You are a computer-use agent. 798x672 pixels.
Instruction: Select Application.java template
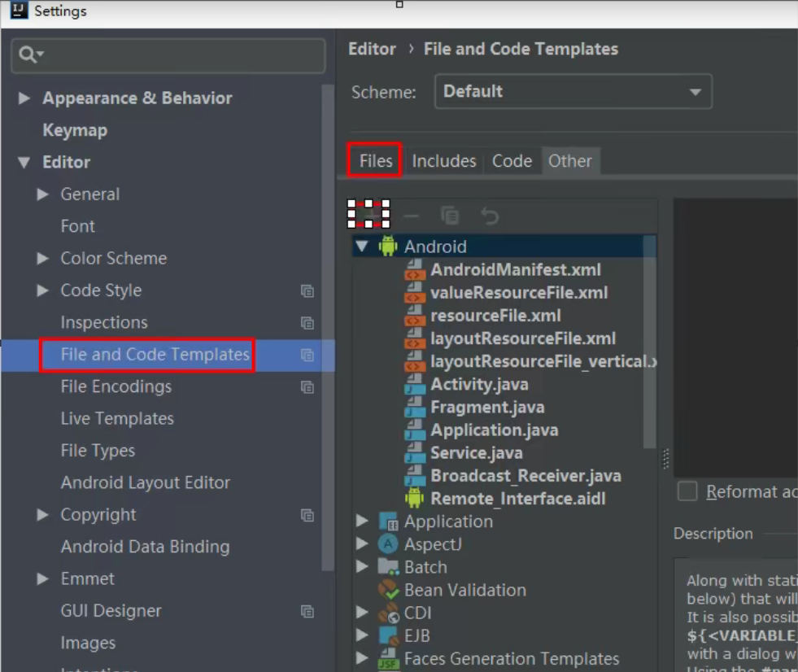pyautogui.click(x=494, y=430)
